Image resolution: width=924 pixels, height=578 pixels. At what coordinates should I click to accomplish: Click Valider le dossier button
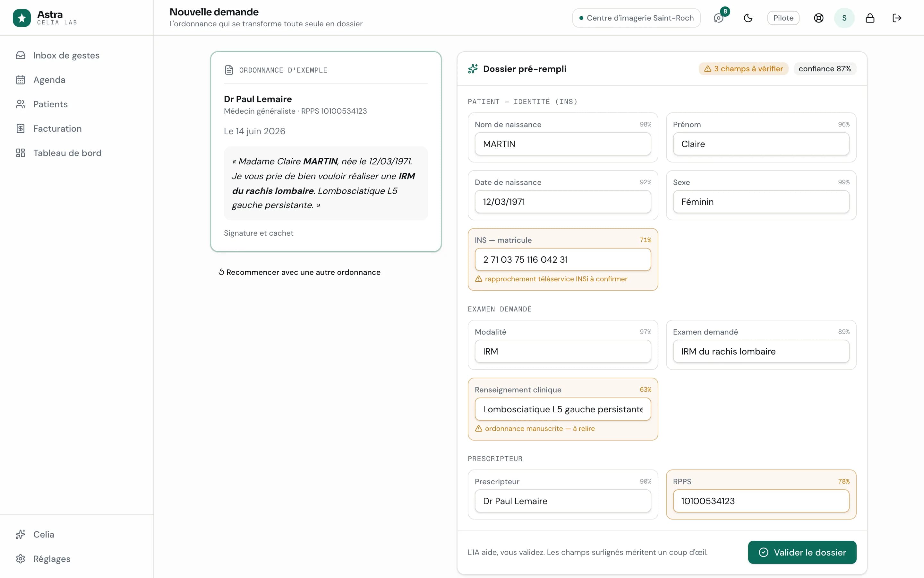[x=802, y=552]
